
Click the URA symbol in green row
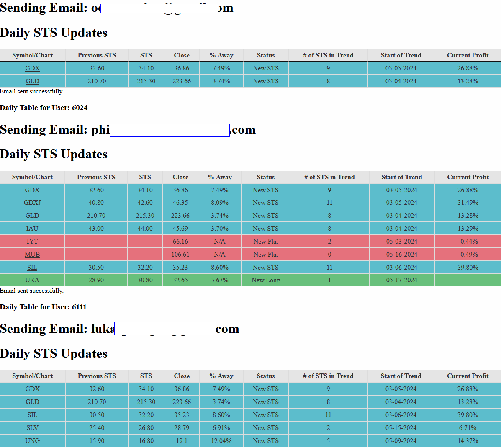click(x=32, y=280)
